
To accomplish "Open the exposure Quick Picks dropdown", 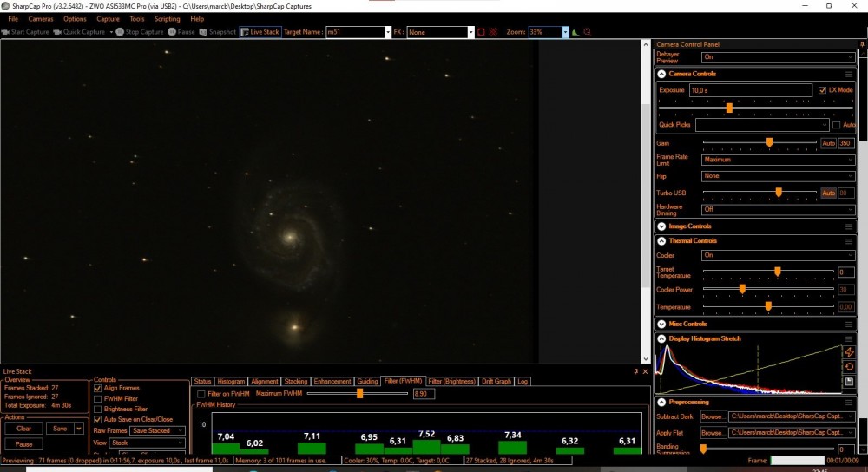I will [762, 125].
